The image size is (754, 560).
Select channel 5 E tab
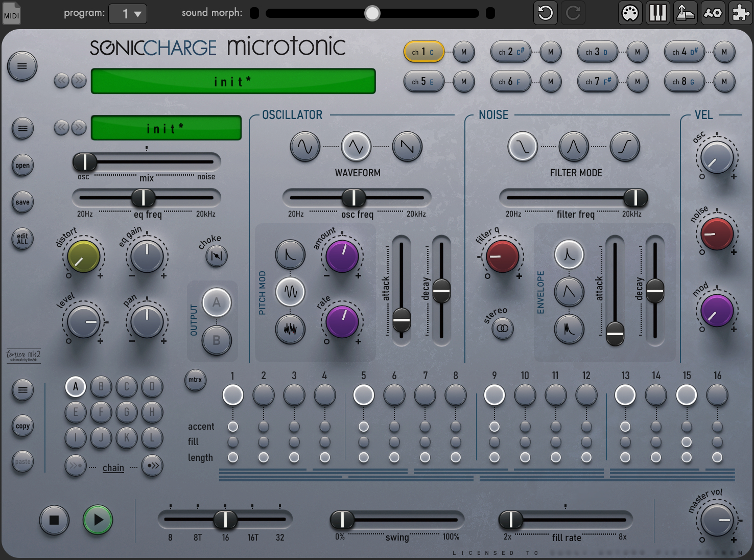[x=423, y=81]
